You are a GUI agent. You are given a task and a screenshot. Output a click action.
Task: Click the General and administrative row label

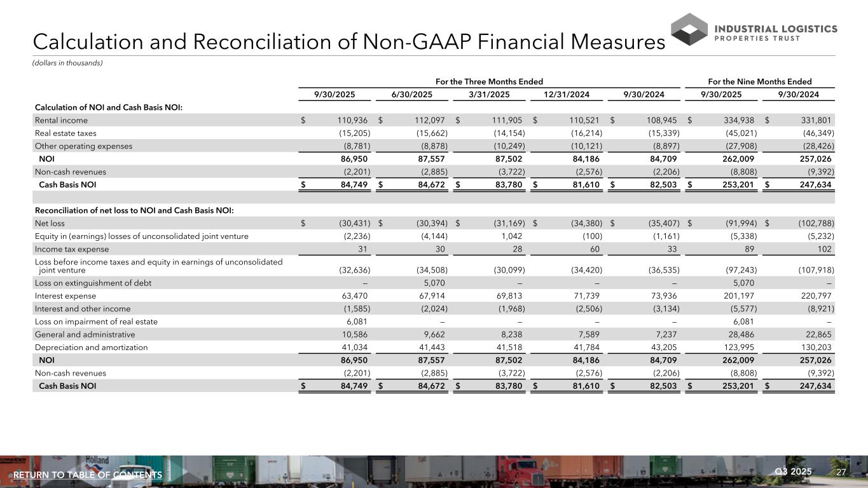(x=85, y=334)
